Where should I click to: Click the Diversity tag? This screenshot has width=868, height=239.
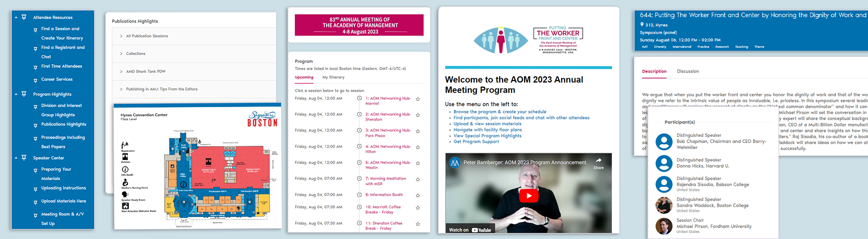coord(660,47)
